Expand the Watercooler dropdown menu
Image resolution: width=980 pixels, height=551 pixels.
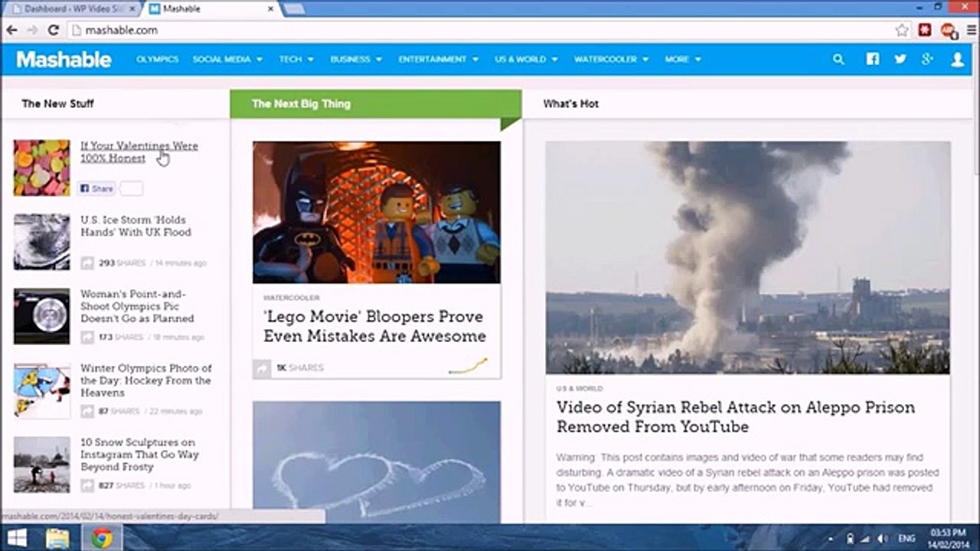612,59
